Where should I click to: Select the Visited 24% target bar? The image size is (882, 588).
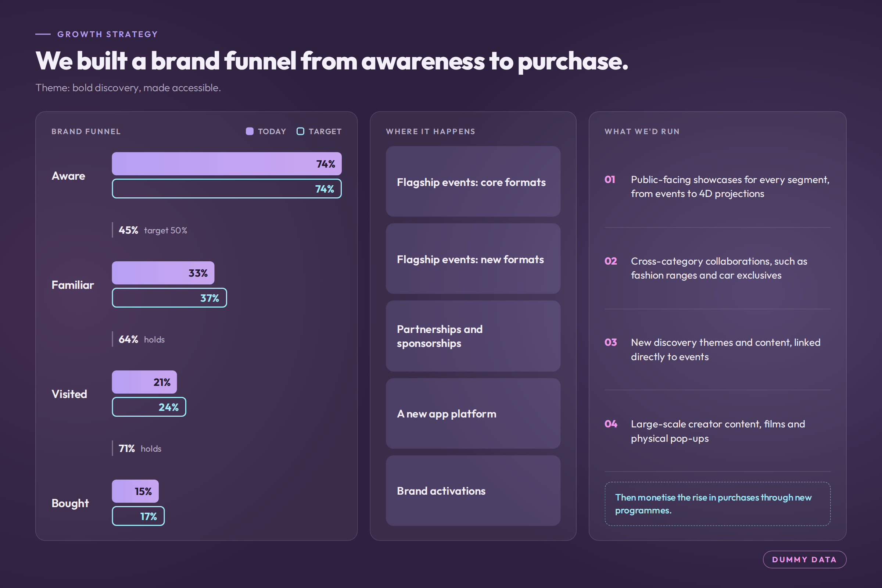point(149,407)
